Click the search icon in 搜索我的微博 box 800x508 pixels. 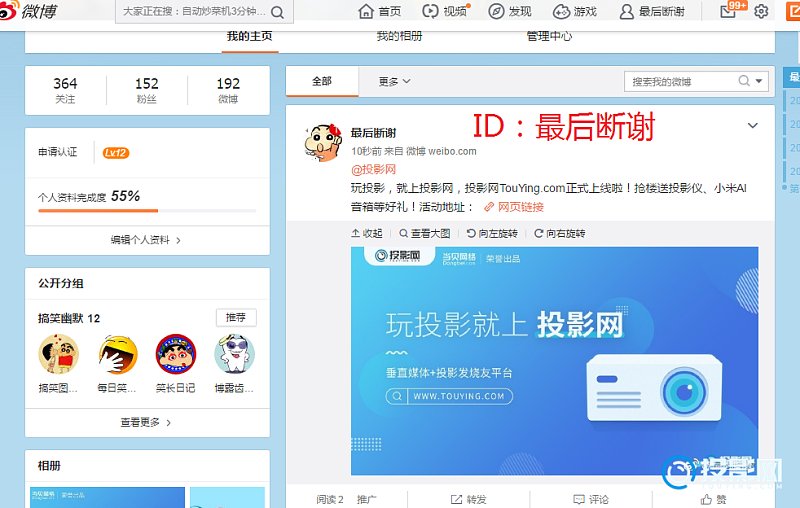click(744, 81)
